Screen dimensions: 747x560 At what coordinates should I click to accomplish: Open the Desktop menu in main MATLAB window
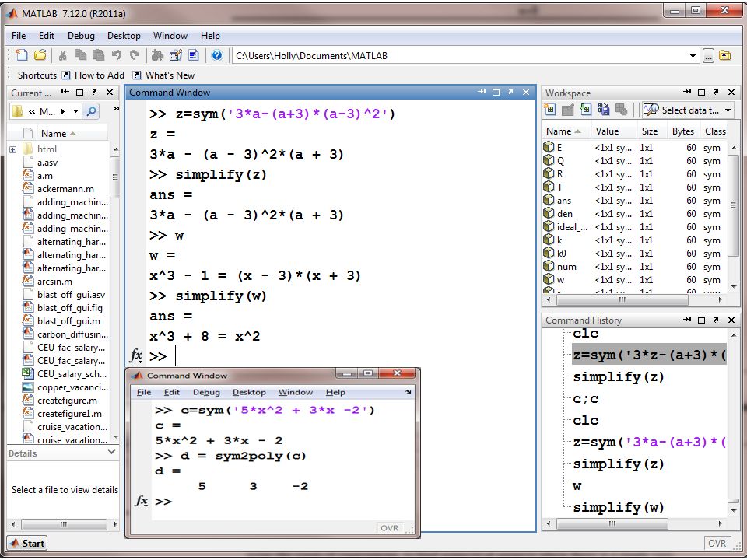tap(124, 36)
